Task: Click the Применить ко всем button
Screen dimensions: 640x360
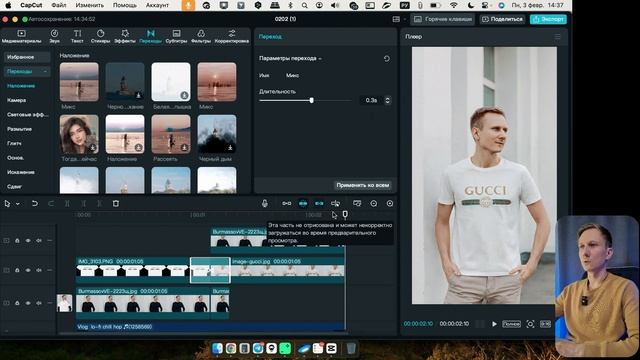Action: pos(362,185)
